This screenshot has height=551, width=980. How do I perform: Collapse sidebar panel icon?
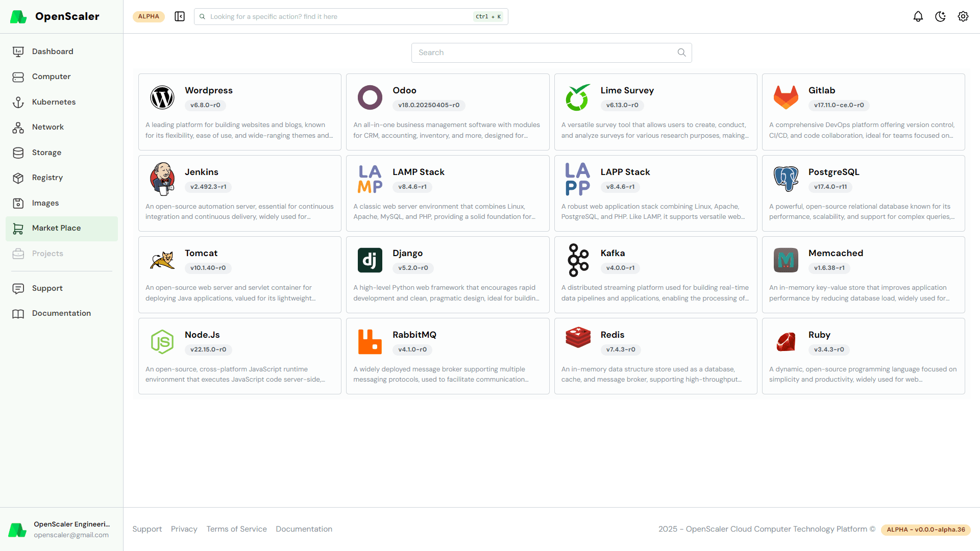[x=180, y=16]
